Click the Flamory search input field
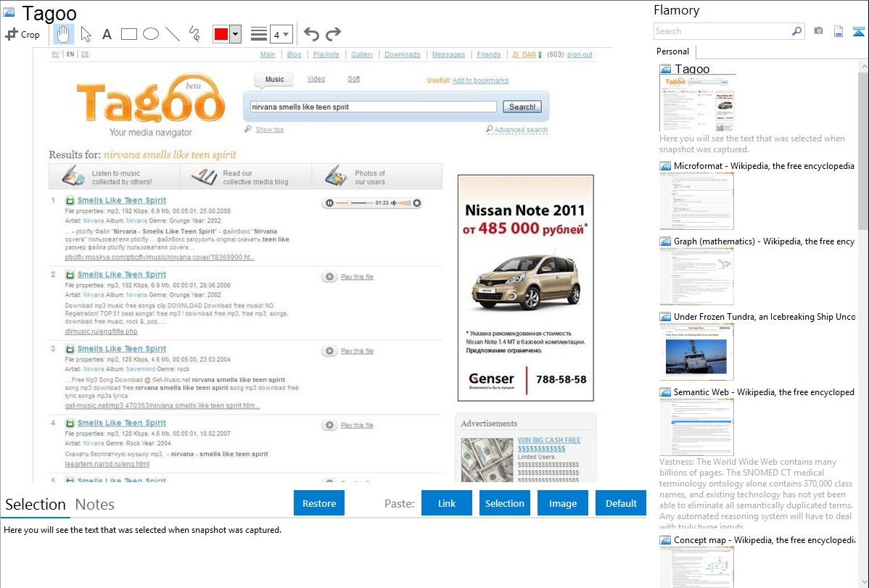 (x=722, y=31)
